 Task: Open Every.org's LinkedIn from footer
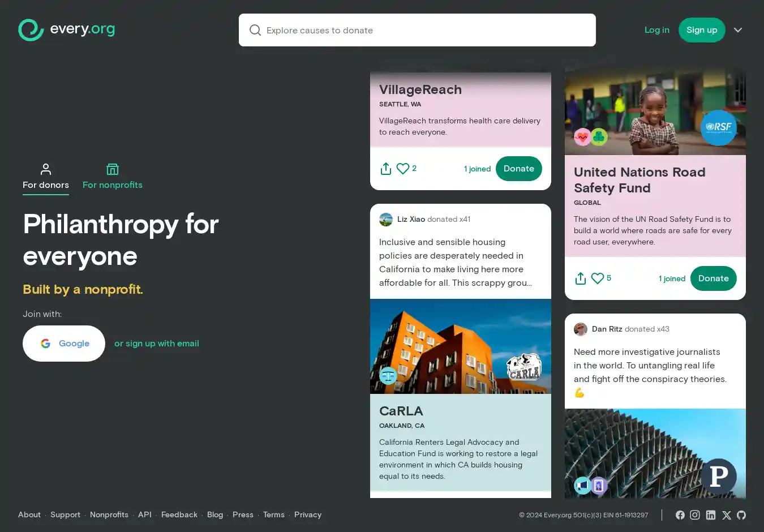[711, 515]
